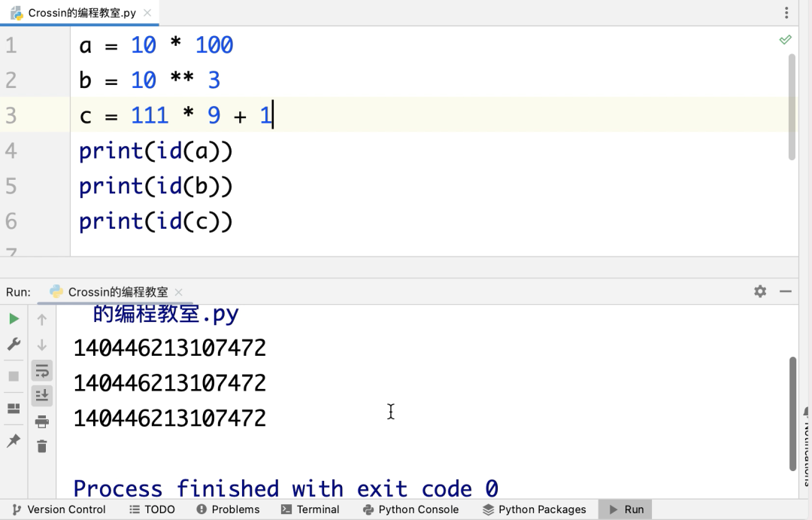Click the green inspection checkmark widget
This screenshot has width=812, height=520.
(x=786, y=40)
